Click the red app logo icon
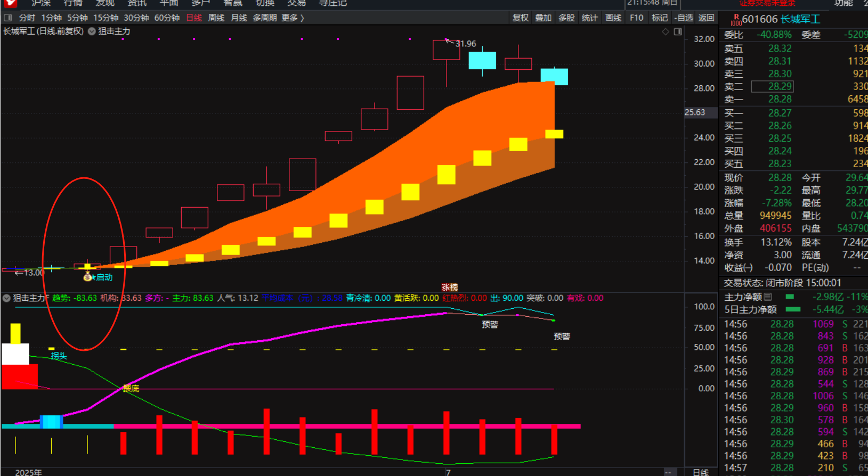The image size is (868, 476). (x=10, y=3)
